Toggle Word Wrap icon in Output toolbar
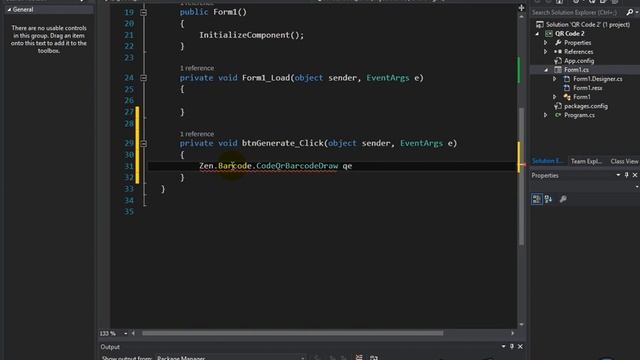The width and height of the screenshot is (640, 360). [x=373, y=358]
